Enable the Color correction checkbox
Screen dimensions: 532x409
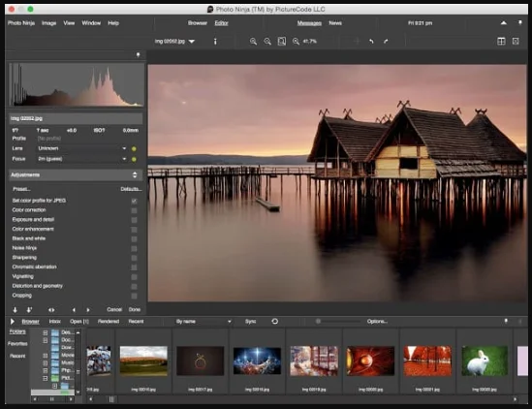click(134, 210)
